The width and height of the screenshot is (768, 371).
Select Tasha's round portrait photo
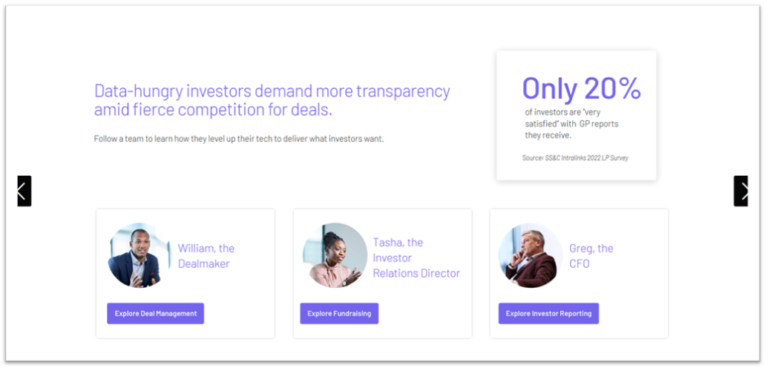pyautogui.click(x=335, y=255)
